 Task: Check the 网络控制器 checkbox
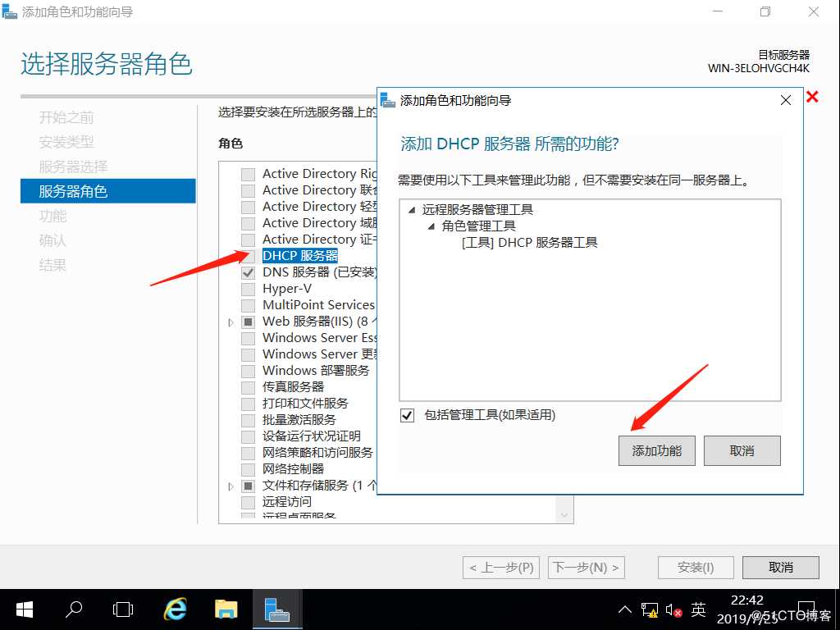pos(248,470)
